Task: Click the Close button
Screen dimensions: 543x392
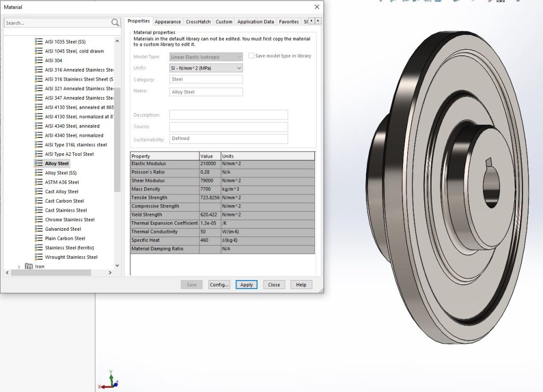Action: pyautogui.click(x=274, y=285)
